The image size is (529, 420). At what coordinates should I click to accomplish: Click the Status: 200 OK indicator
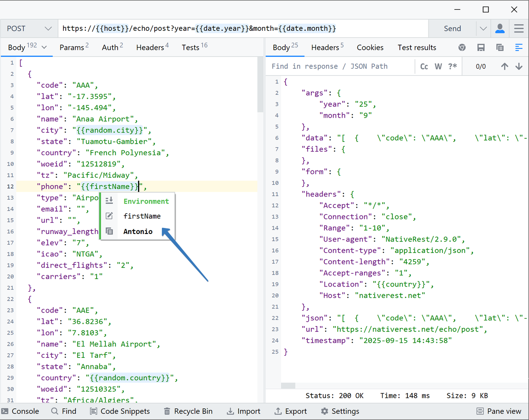(334, 396)
